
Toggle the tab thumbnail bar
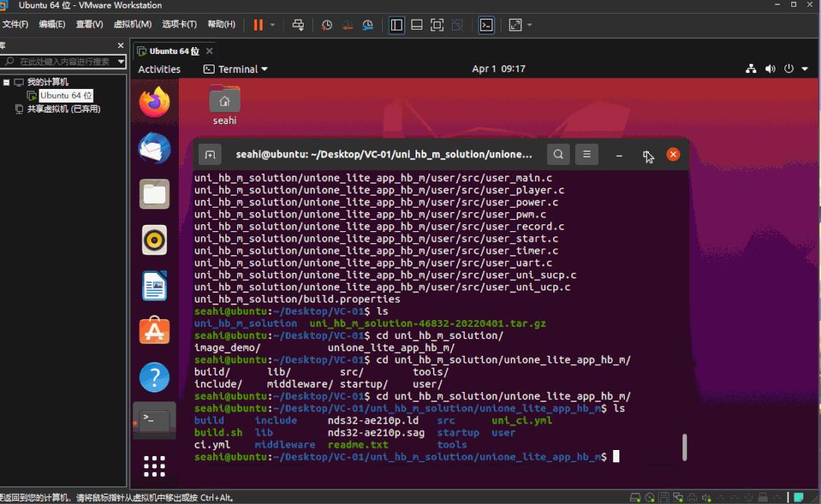[x=417, y=24]
